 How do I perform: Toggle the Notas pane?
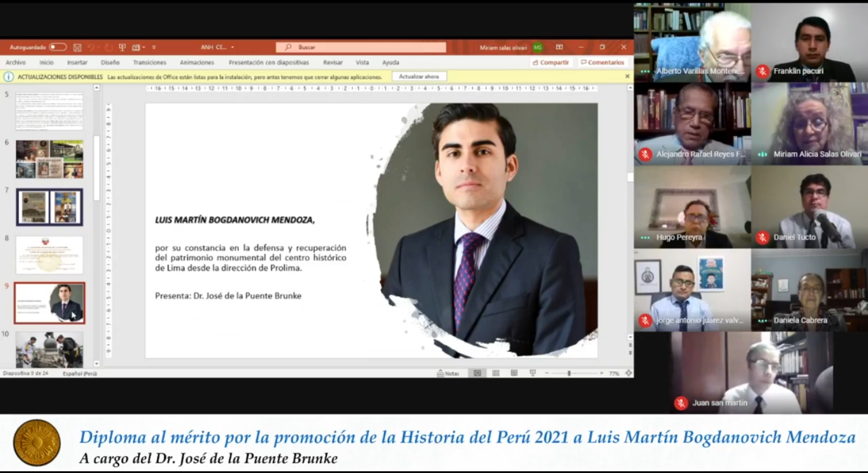click(448, 373)
